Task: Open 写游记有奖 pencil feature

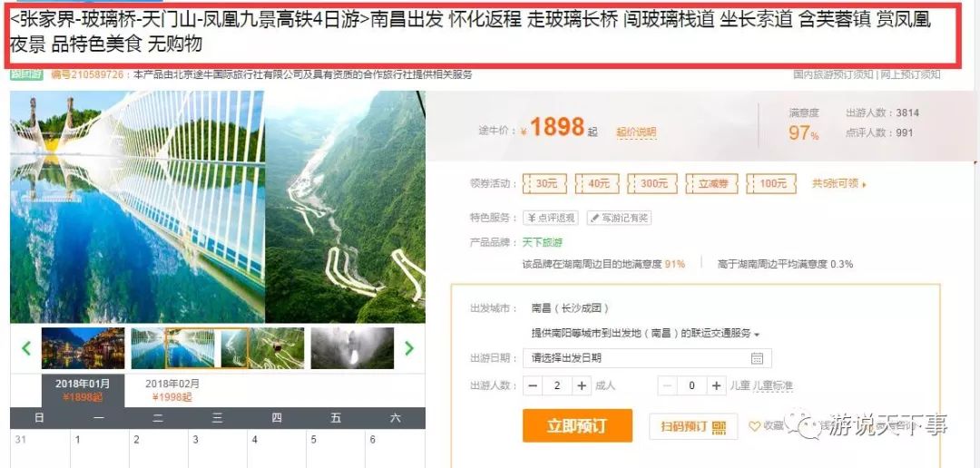Action: tap(620, 218)
